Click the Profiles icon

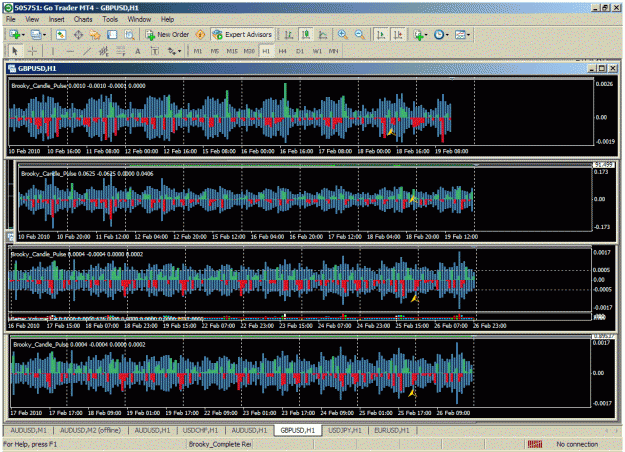tap(35, 35)
